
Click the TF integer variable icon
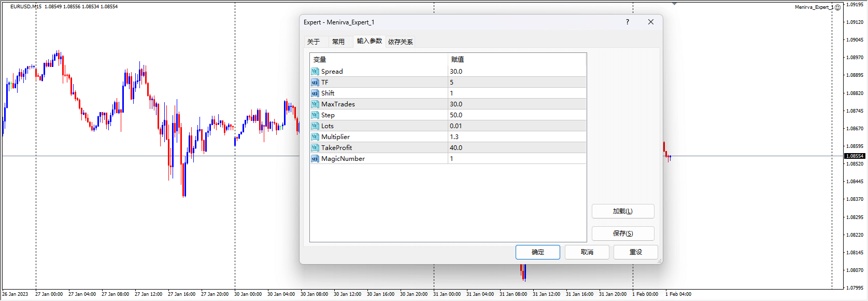tap(315, 83)
